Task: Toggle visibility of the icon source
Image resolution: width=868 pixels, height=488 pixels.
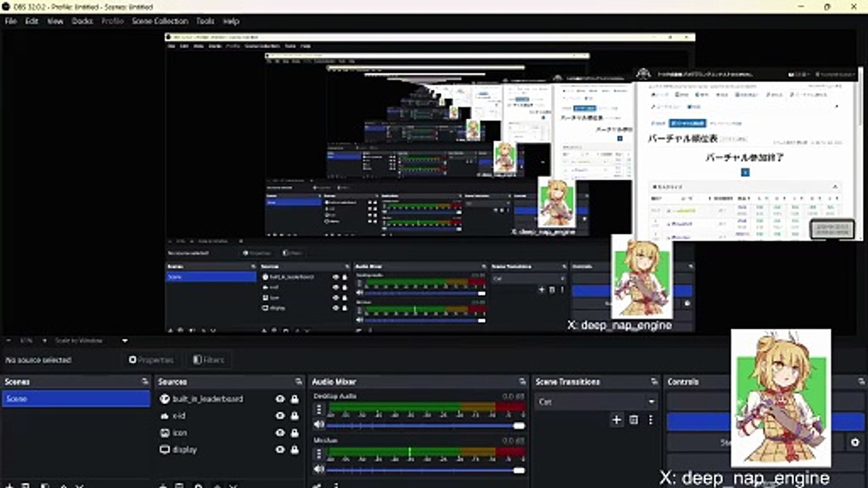Action: pos(280,432)
